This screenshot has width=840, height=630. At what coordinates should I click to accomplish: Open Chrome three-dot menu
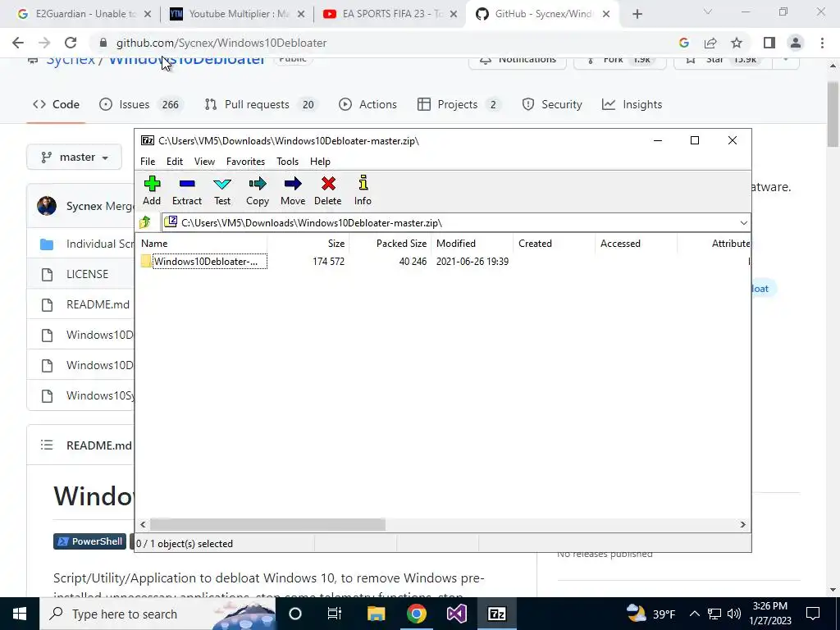(822, 43)
